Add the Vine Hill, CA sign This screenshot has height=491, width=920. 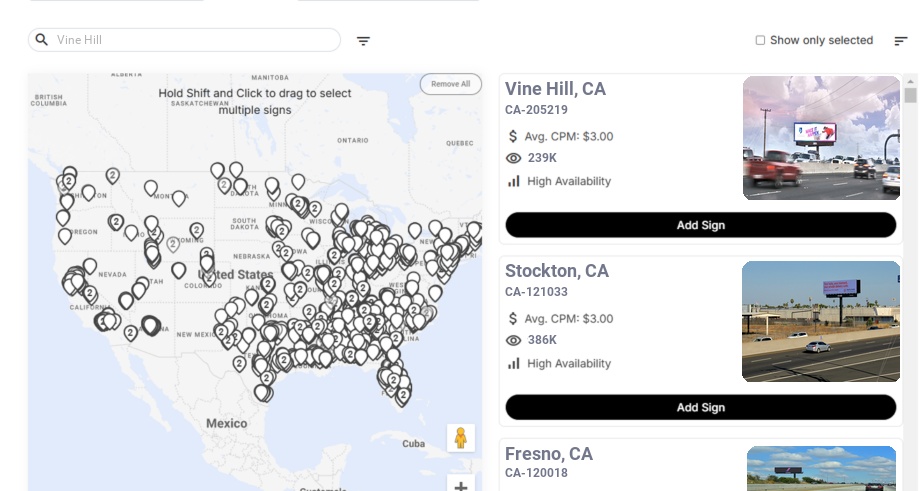[700, 225]
